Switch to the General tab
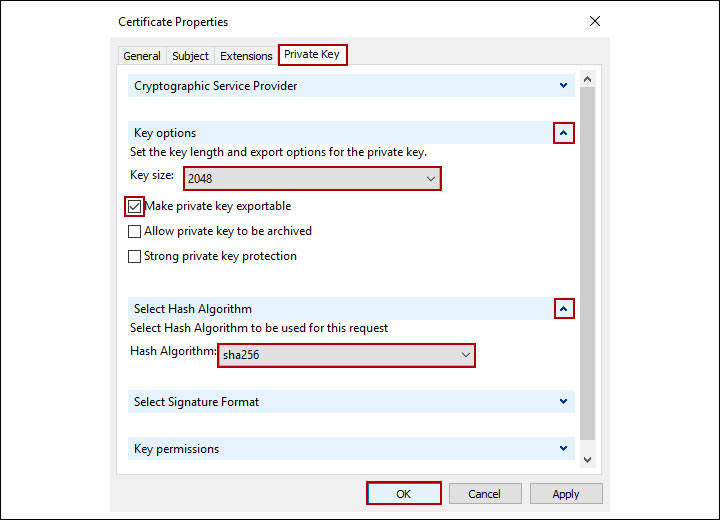This screenshot has height=520, width=720. click(142, 56)
